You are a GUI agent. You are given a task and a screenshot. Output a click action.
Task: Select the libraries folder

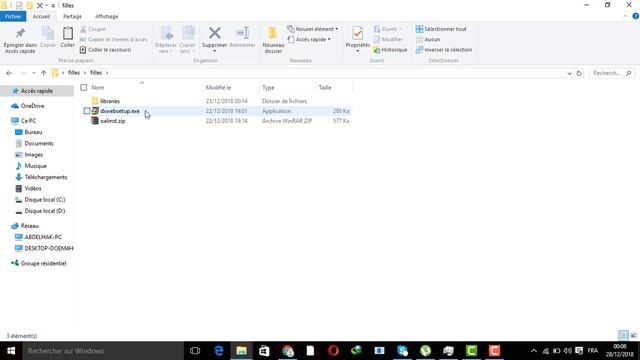click(x=110, y=101)
